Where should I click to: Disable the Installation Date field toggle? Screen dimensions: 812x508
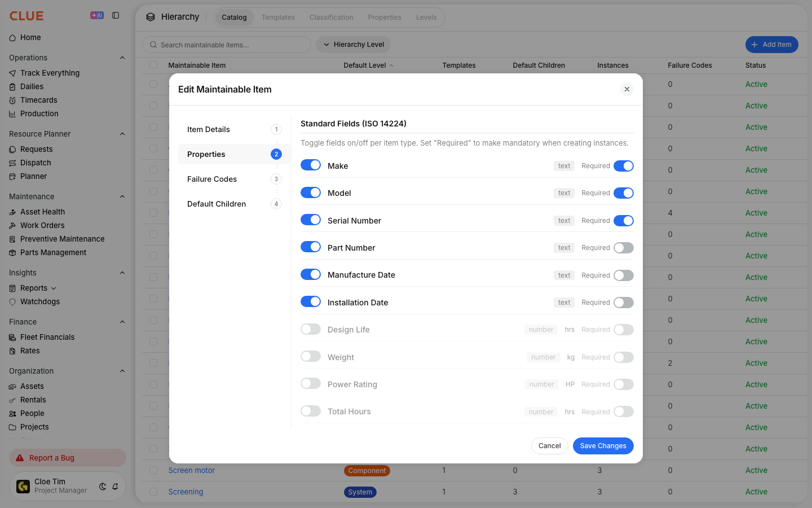311,302
